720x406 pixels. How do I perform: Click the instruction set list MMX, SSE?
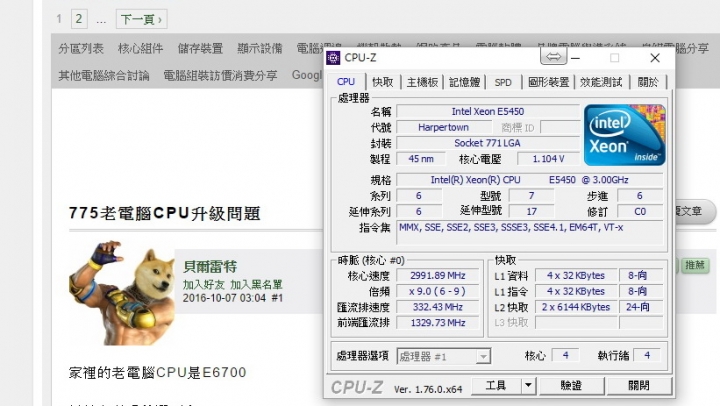pyautogui.click(x=529, y=233)
